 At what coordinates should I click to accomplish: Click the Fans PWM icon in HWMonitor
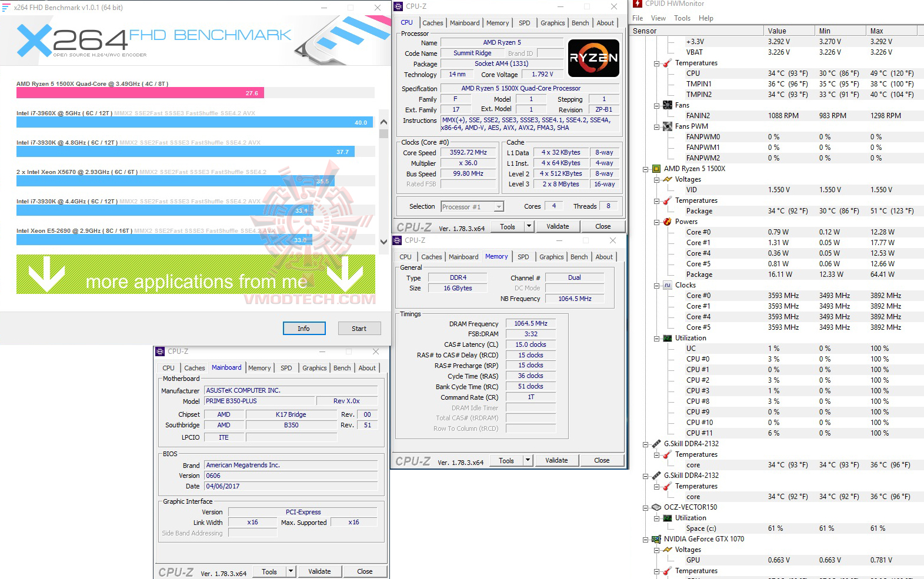[x=668, y=126]
